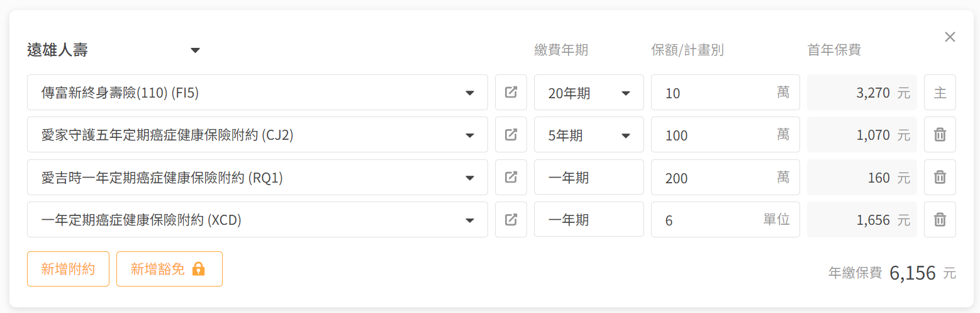The width and height of the screenshot is (980, 313).
Task: Edit the XCD units field showing 6
Action: 725,219
